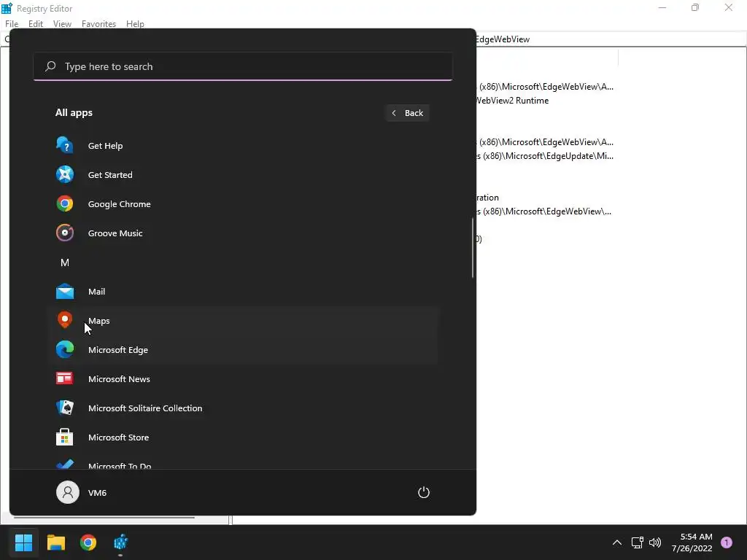Open File menu in Registry Editor
Viewport: 747px width, 560px height.
click(12, 24)
